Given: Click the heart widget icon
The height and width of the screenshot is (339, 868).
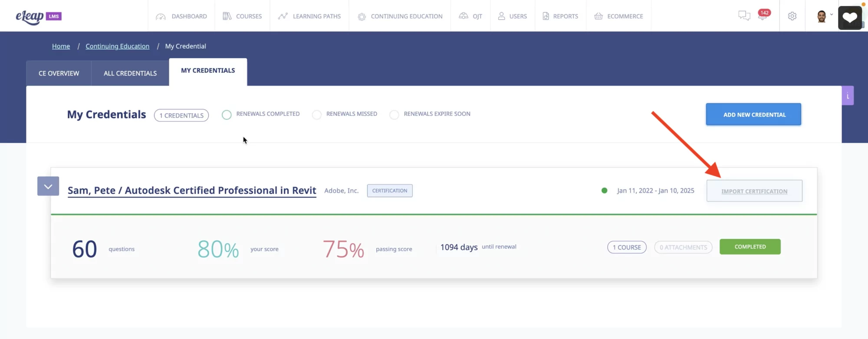Looking at the screenshot, I should point(850,17).
